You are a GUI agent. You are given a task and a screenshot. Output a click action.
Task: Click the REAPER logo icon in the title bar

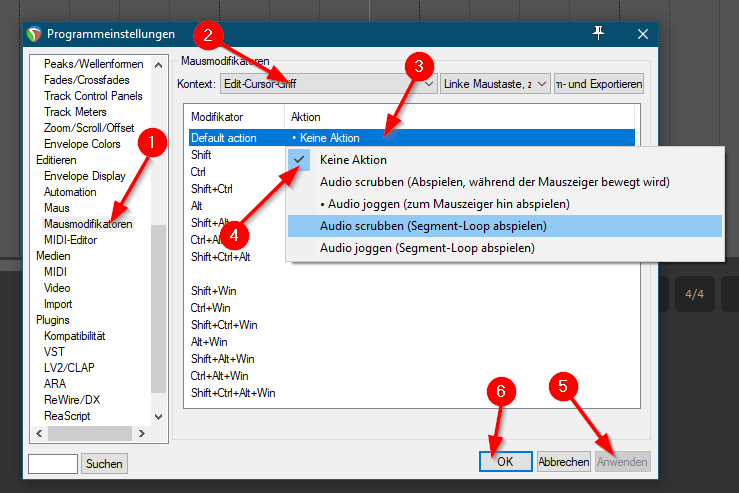34,34
